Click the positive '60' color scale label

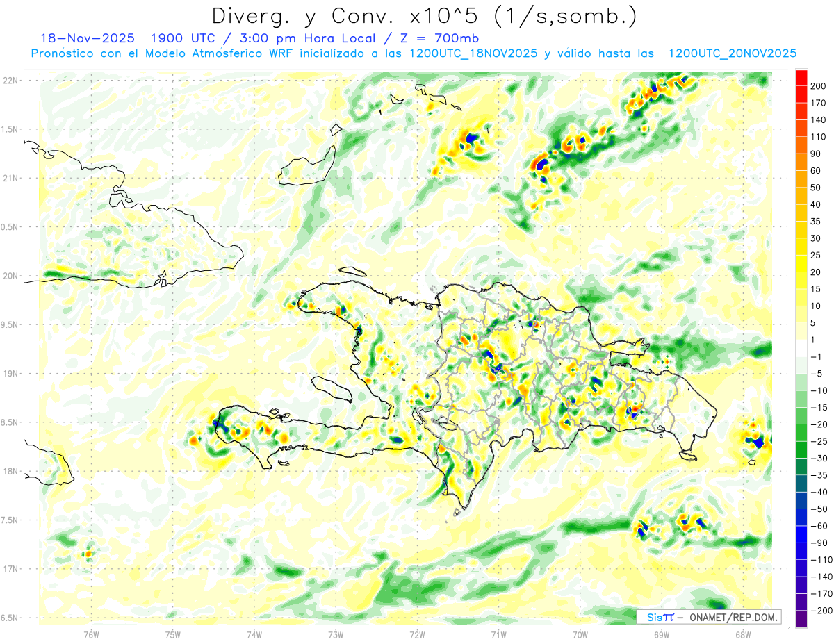(816, 171)
